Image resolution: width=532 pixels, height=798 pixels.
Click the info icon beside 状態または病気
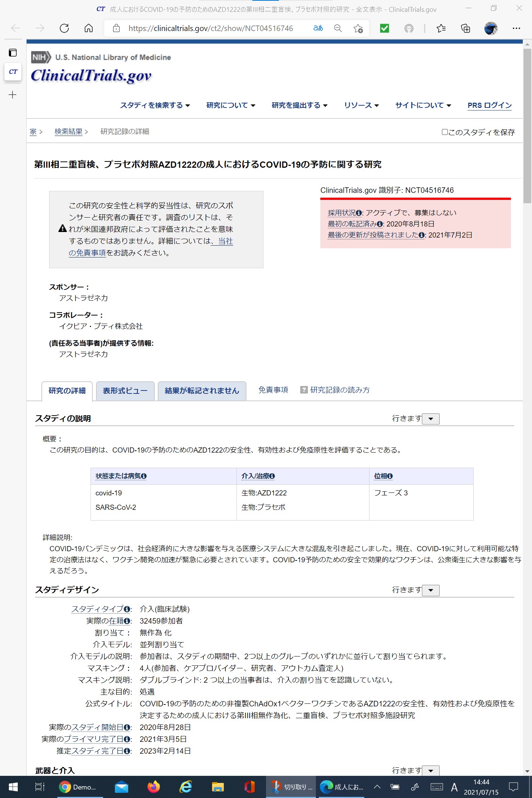pyautogui.click(x=144, y=476)
